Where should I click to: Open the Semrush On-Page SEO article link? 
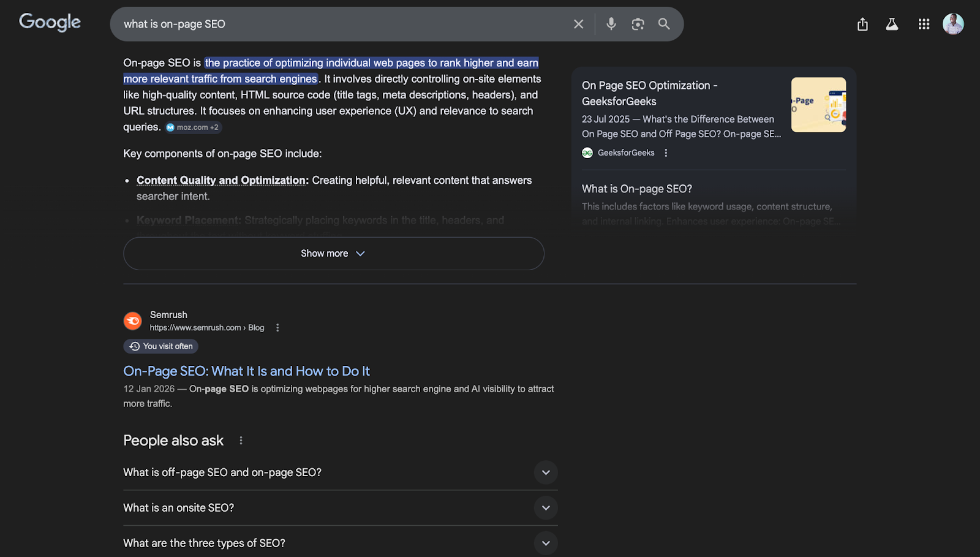click(247, 371)
